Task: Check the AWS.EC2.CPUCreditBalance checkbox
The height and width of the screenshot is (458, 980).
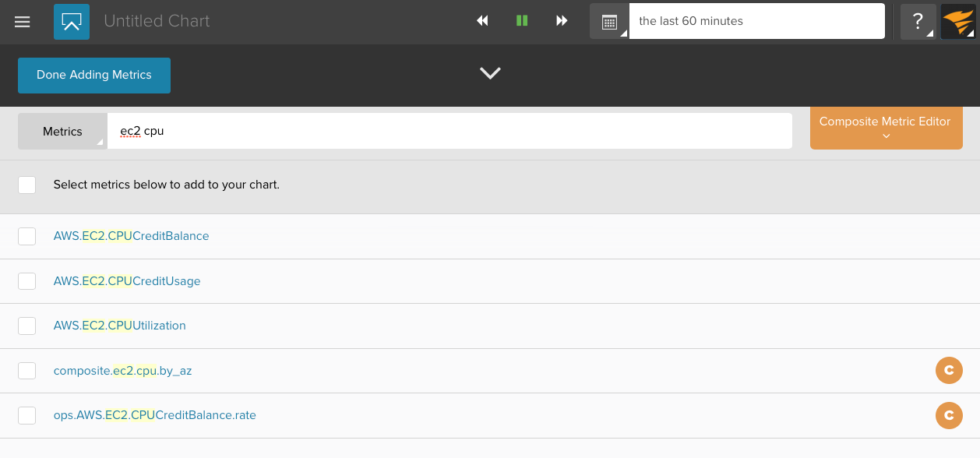Action: [27, 236]
